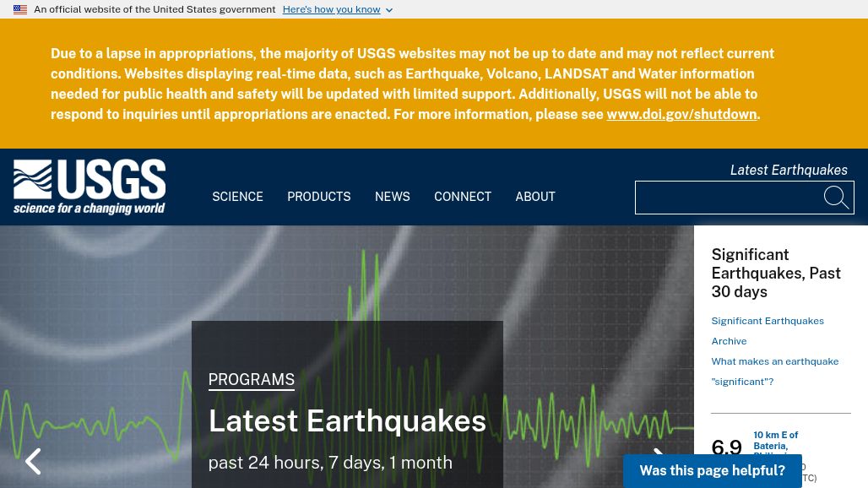Click the magnifying glass search icon
Viewport: 868px width, 488px height.
point(837,198)
